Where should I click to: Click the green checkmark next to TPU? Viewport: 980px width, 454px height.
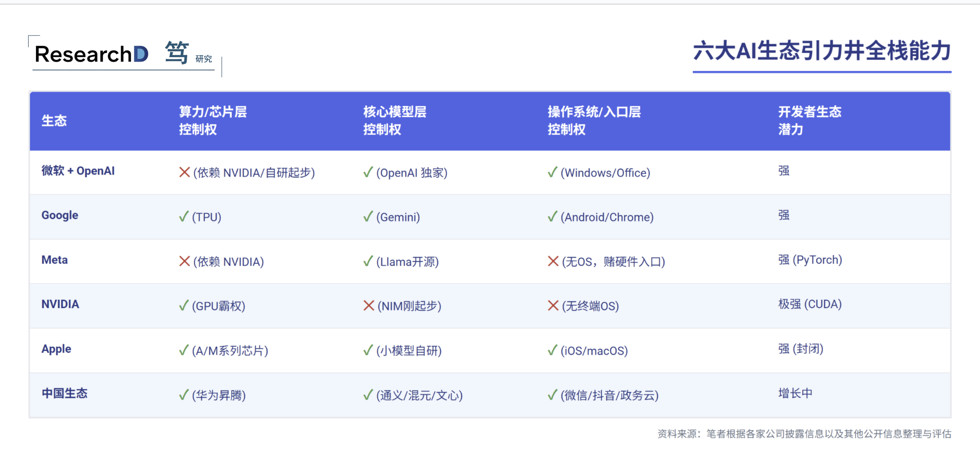184,217
